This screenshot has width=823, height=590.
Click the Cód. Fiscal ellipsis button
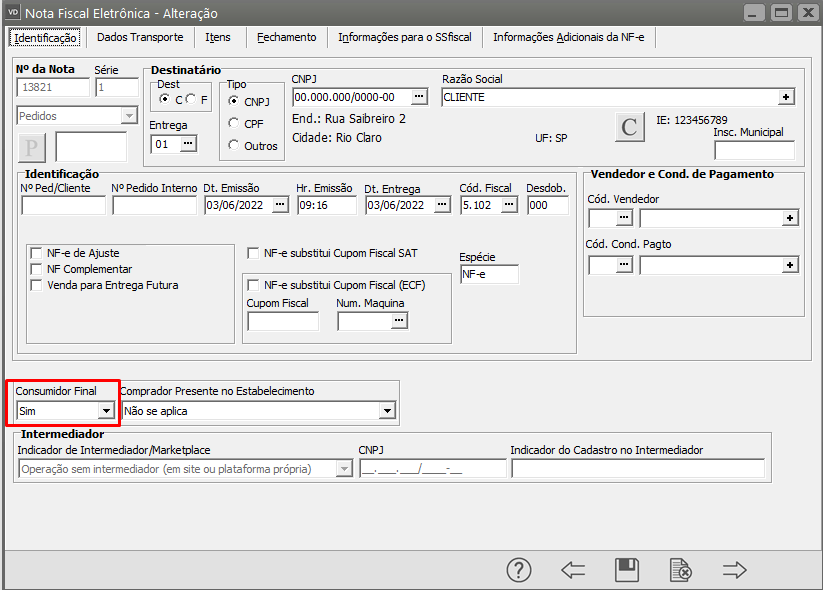point(509,205)
